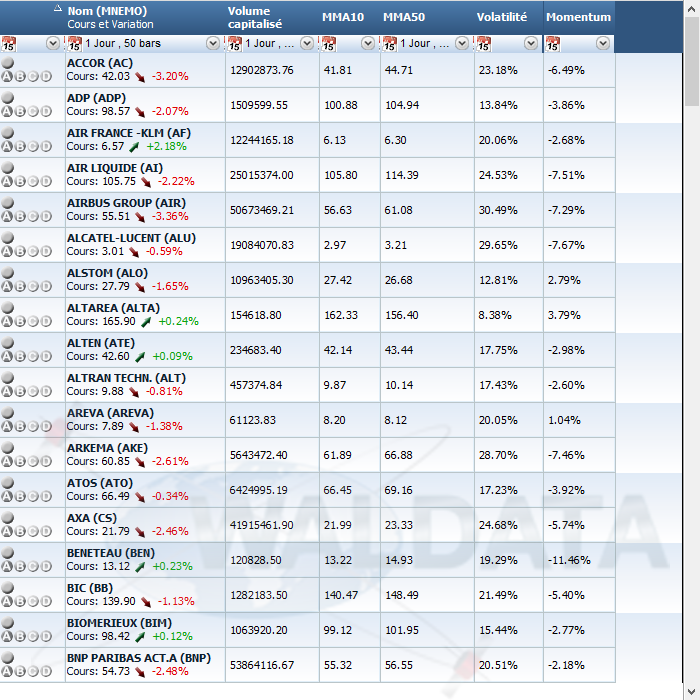Viewport: 700px width, 700px height.
Task: Click grey status ball for AXA row
Action: point(8,518)
